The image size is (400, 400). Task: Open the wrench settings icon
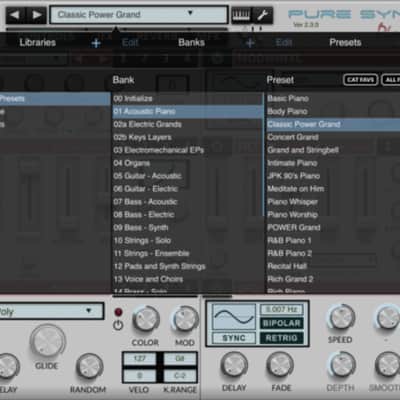coord(263,15)
